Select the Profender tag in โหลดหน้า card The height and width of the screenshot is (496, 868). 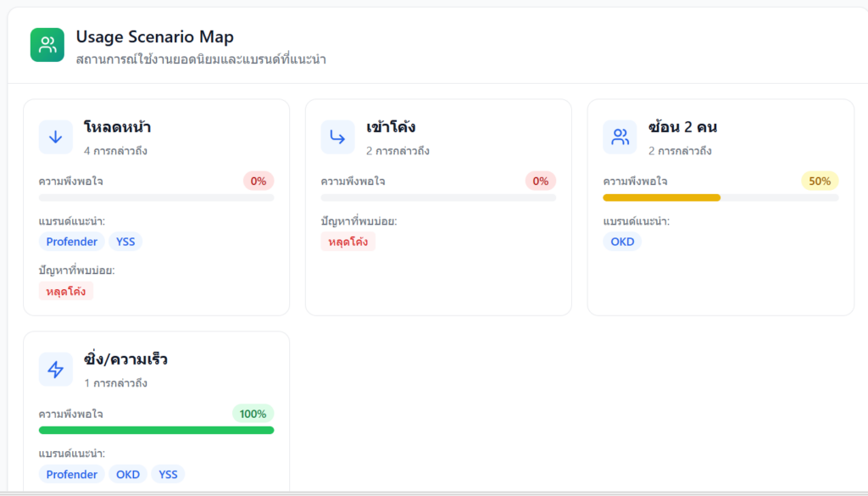coord(72,242)
